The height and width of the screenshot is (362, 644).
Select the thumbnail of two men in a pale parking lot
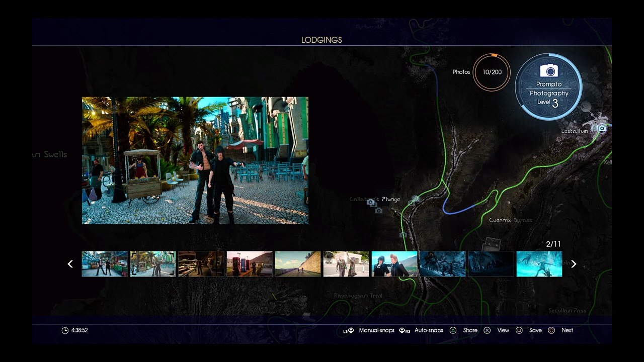346,264
